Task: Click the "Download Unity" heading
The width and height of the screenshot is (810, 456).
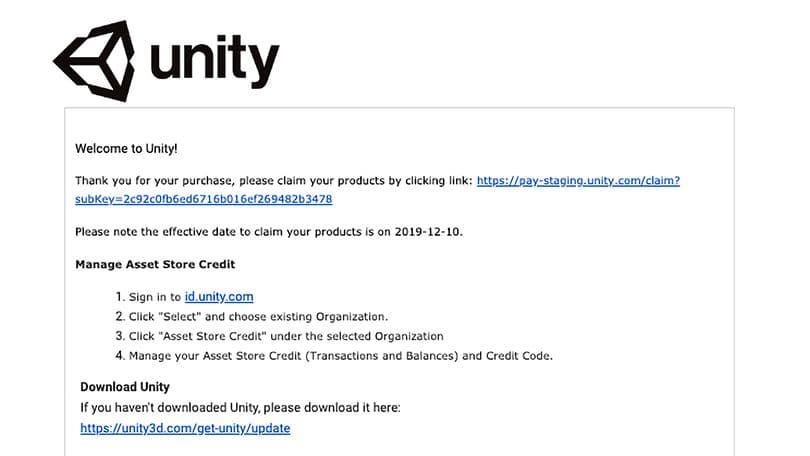Action: pyautogui.click(x=125, y=387)
